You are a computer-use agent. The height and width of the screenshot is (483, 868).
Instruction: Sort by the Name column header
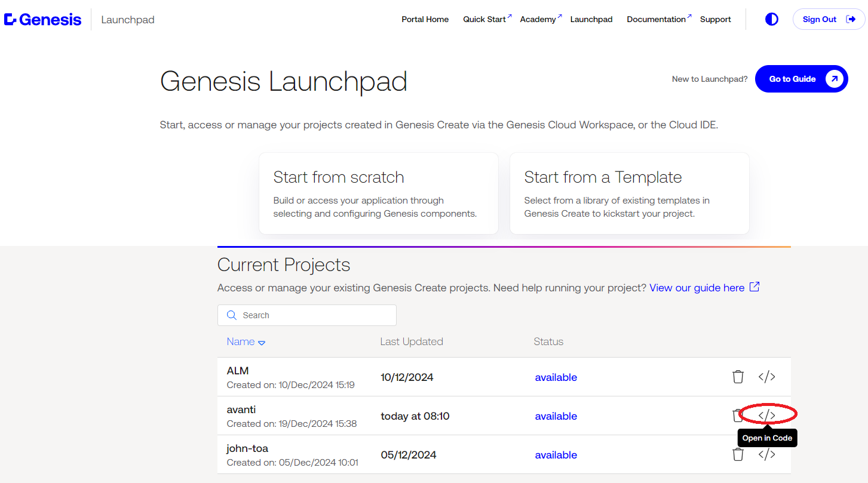click(246, 342)
